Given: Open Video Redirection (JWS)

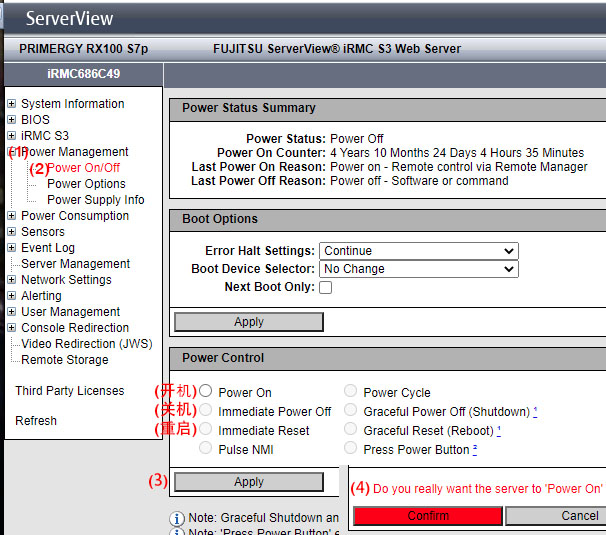Looking at the screenshot, I should (x=87, y=344).
